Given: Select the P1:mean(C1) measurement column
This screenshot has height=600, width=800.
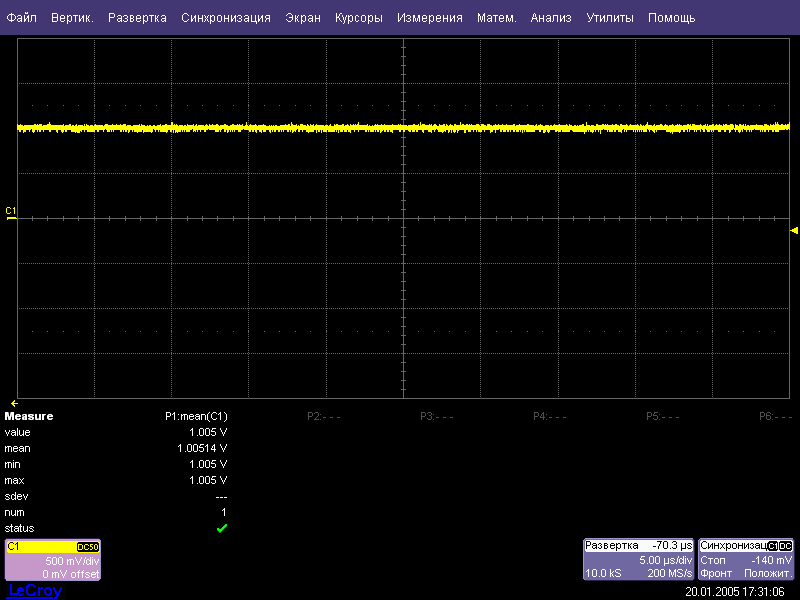Looking at the screenshot, I should click(x=196, y=416).
